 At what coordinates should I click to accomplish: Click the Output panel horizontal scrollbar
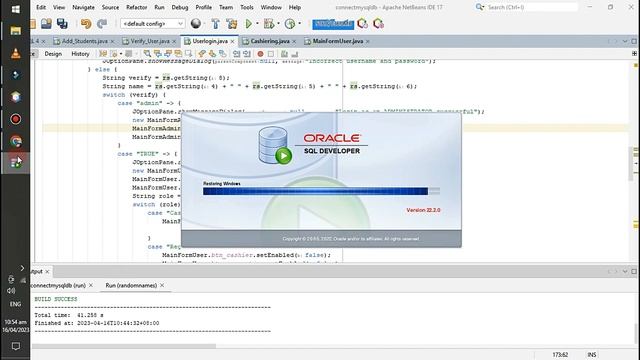pos(124,346)
